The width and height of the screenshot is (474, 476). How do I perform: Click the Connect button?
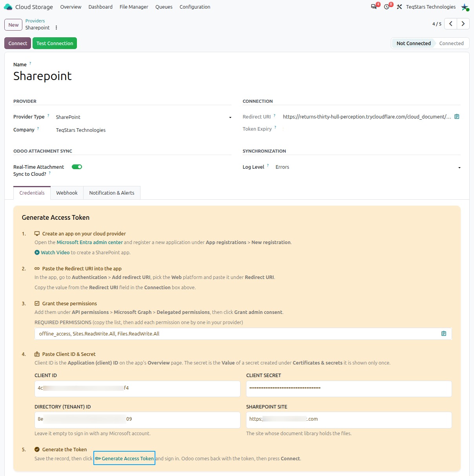[x=18, y=43]
